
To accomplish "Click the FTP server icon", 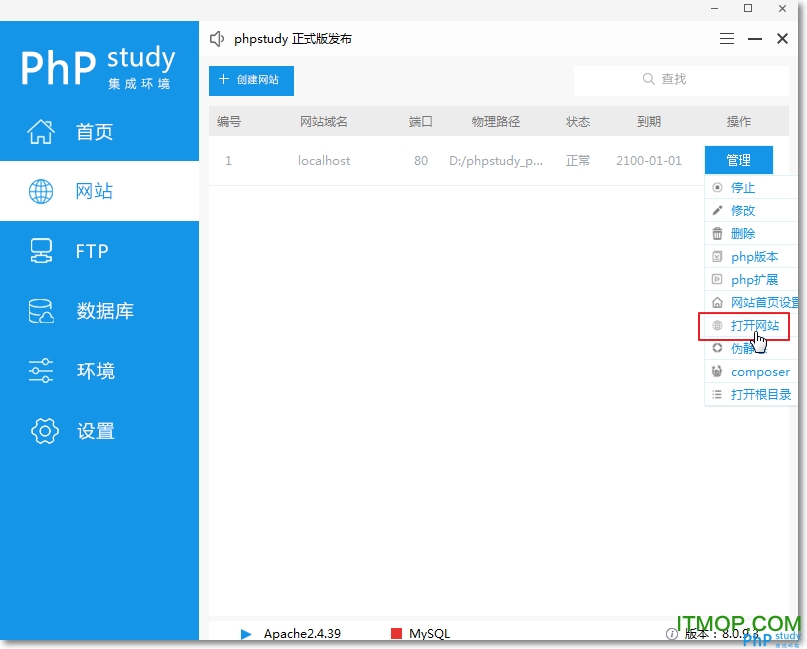I will tap(41, 251).
